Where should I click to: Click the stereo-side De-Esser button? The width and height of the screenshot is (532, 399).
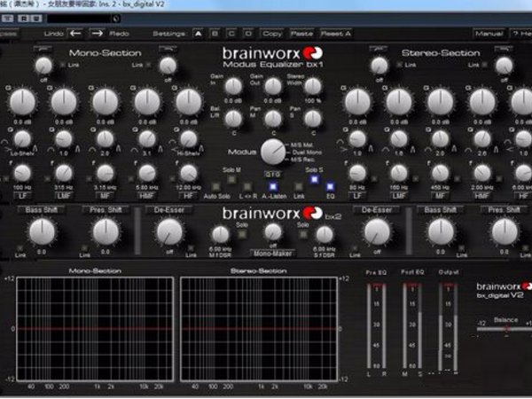coord(377,210)
